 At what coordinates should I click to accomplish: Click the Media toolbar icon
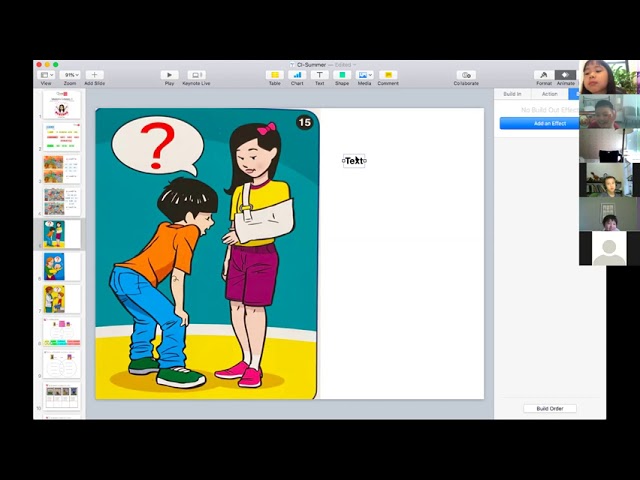click(x=364, y=75)
